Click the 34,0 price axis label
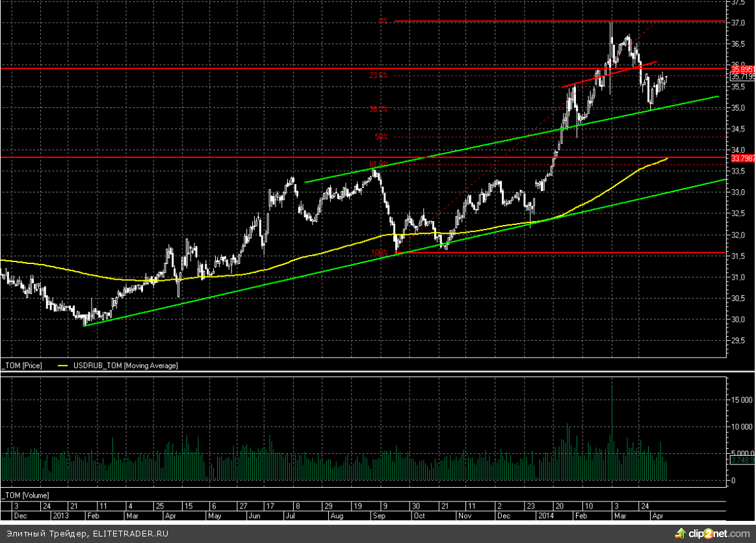 pyautogui.click(x=738, y=150)
